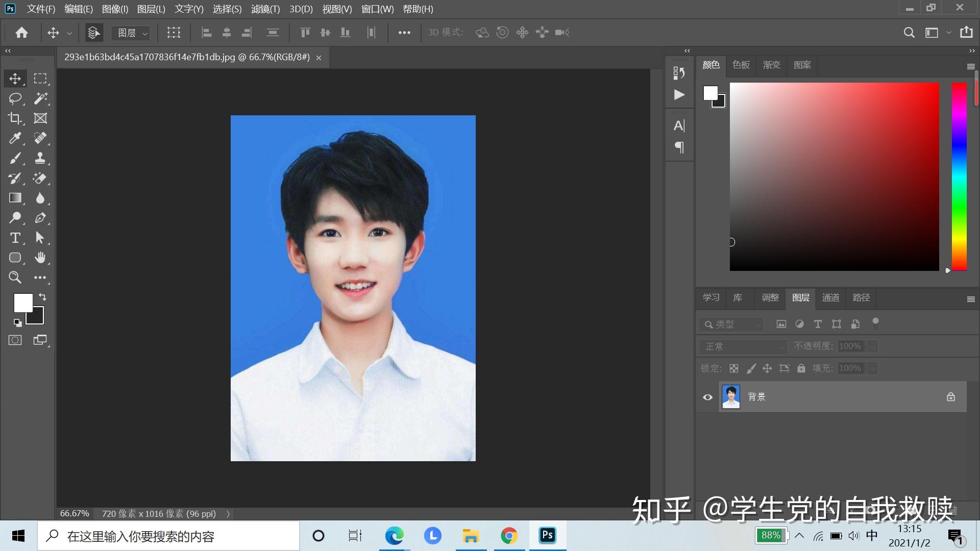Screen dimensions: 980x551
Task: Select the Lasso tool
Action: click(15, 98)
